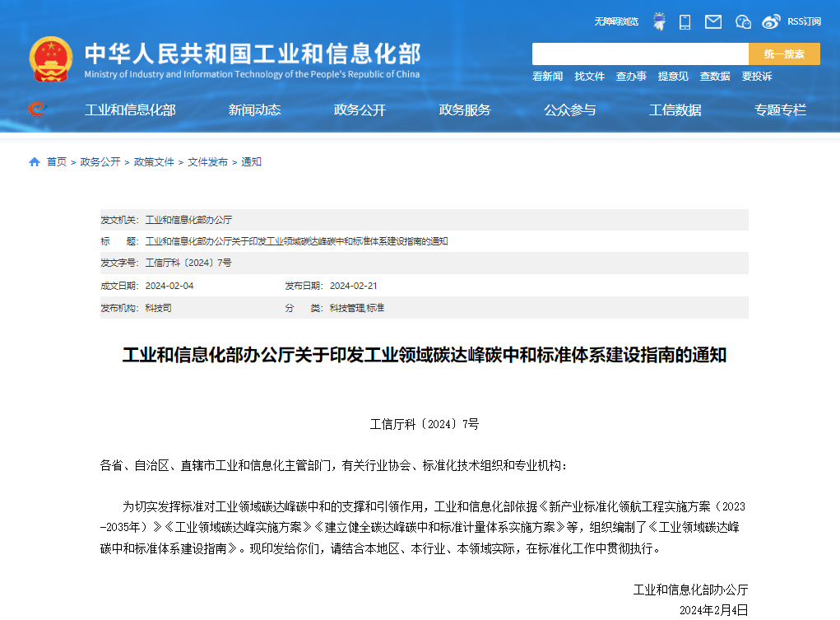The width and height of the screenshot is (840, 620).
Task: Click 找文件 quick search link
Action: (589, 77)
